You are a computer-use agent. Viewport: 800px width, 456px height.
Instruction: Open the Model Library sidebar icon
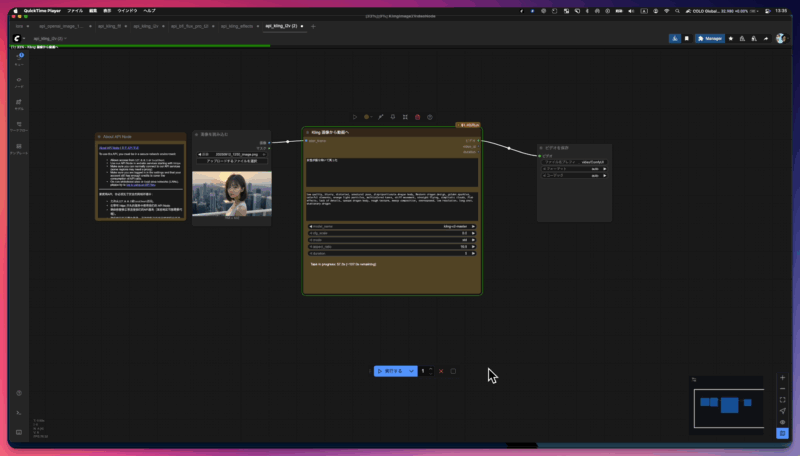(19, 103)
